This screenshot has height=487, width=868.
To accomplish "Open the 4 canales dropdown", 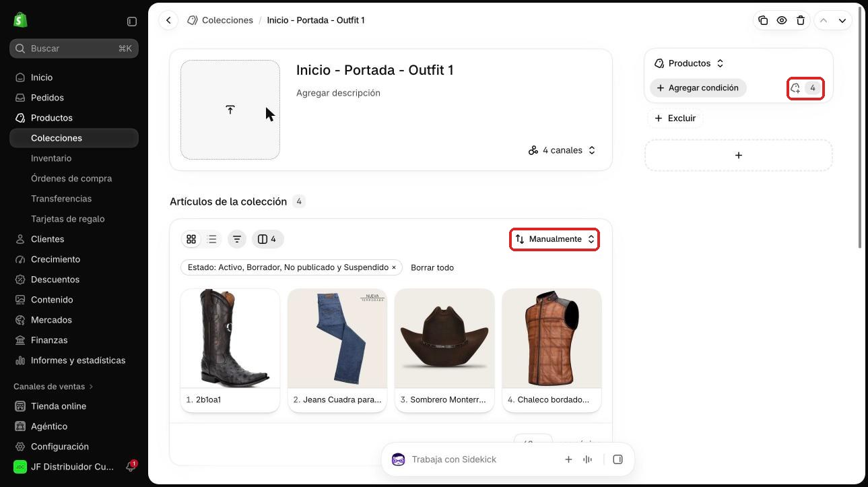I will [562, 150].
